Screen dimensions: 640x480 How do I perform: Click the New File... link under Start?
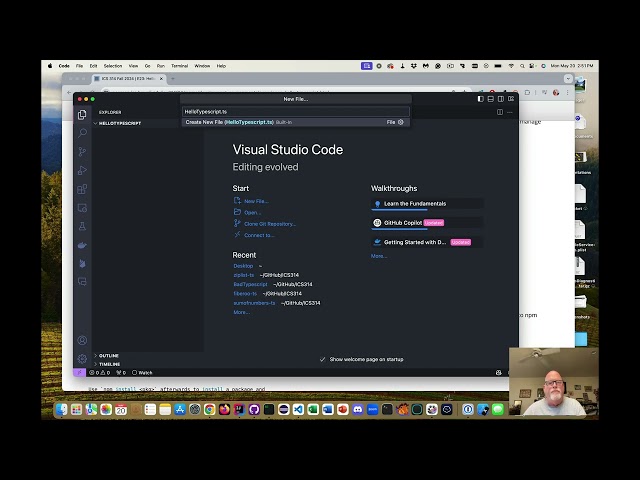pos(256,201)
